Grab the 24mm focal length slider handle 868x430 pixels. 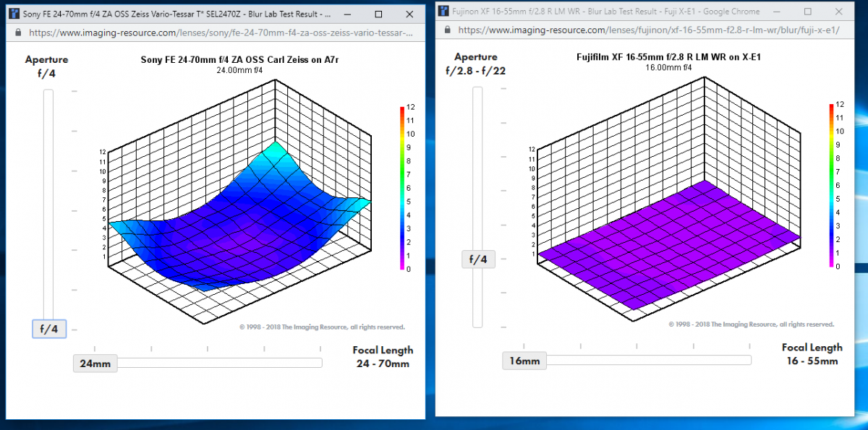95,364
